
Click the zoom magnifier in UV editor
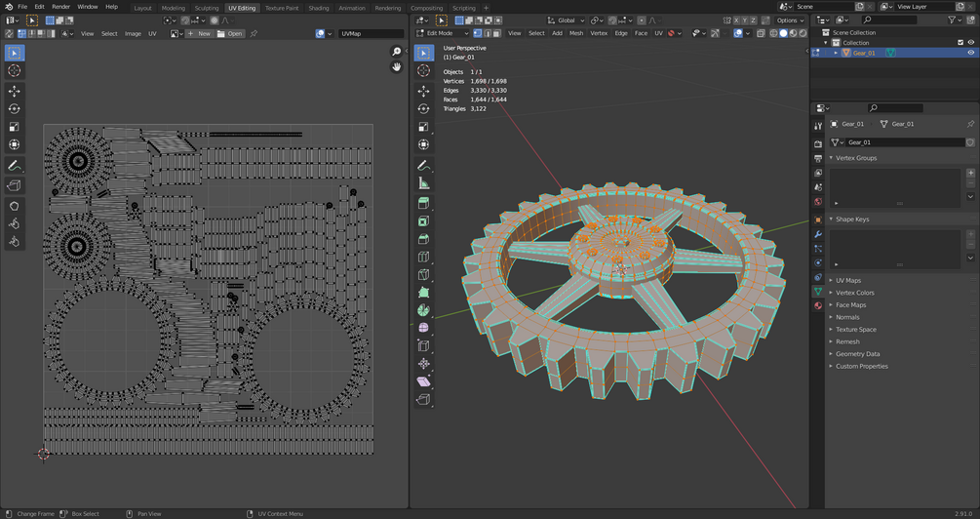(x=397, y=52)
